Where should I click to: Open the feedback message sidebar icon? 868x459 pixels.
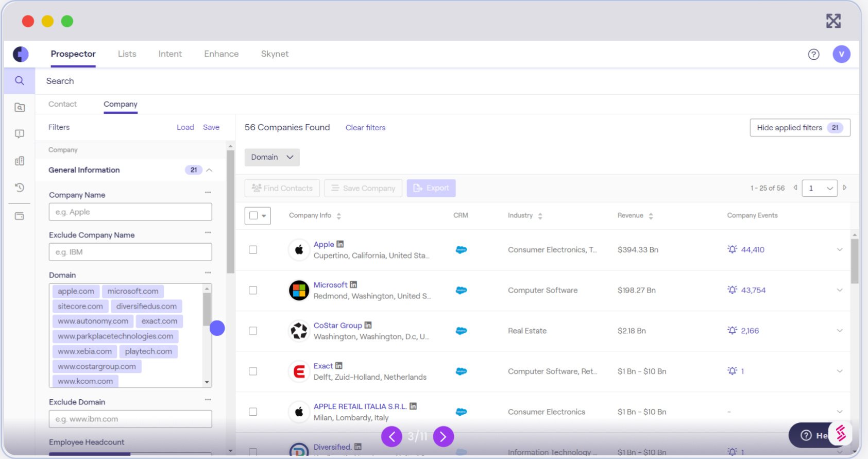pyautogui.click(x=20, y=134)
